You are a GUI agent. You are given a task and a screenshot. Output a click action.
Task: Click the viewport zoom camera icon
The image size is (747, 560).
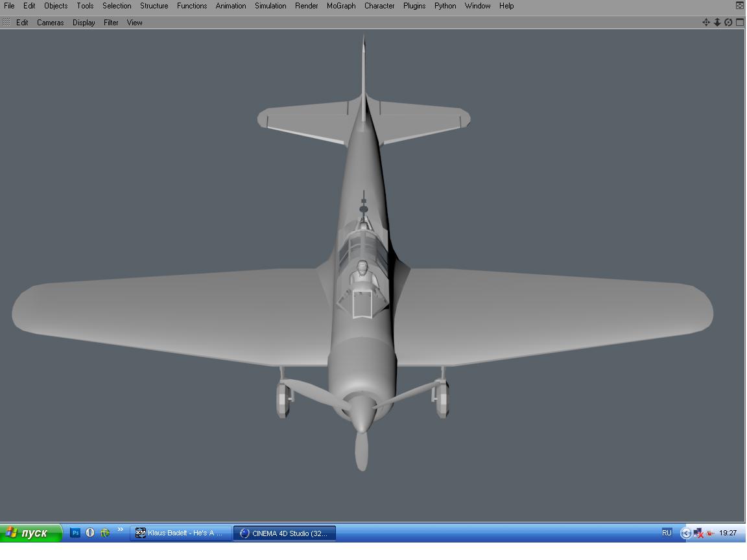tap(717, 22)
